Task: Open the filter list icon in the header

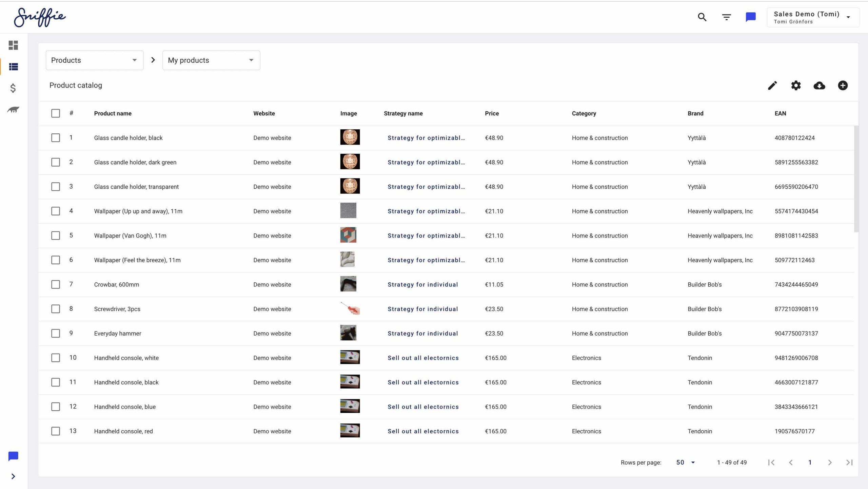Action: (x=726, y=17)
